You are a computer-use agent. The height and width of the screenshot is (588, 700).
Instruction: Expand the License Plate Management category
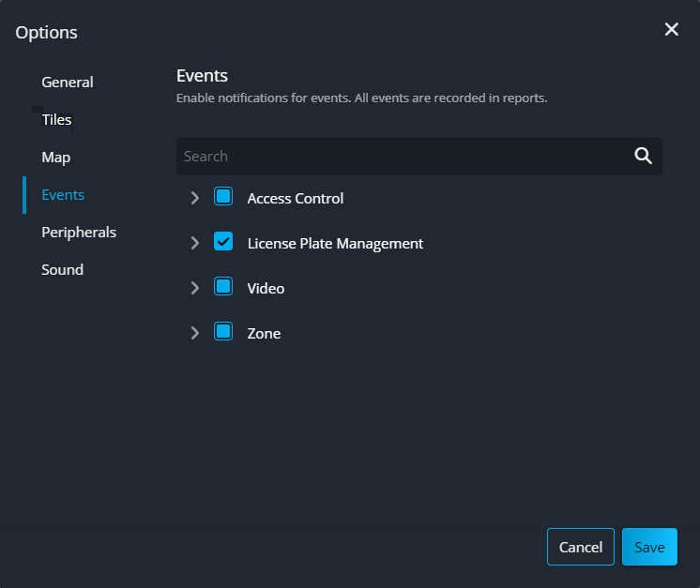(195, 243)
